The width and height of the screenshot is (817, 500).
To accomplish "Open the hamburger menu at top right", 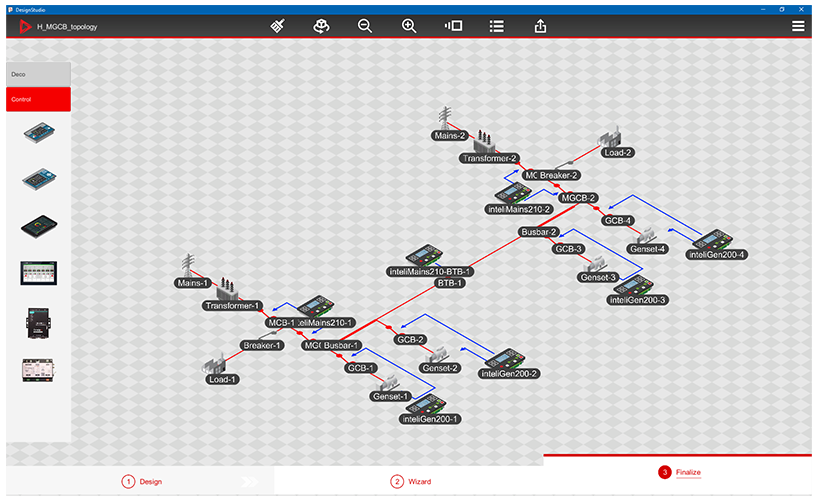I will tap(798, 27).
